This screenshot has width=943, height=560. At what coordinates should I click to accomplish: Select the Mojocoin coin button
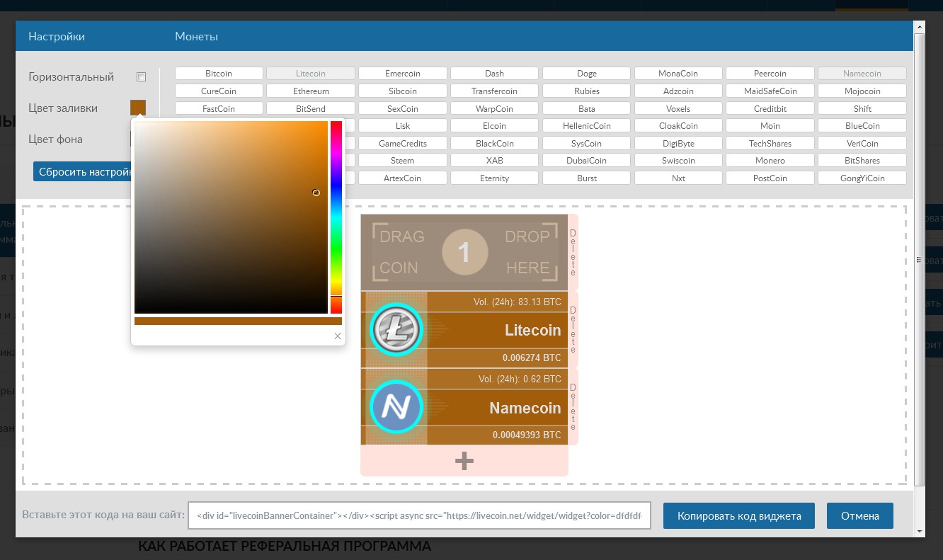862,91
